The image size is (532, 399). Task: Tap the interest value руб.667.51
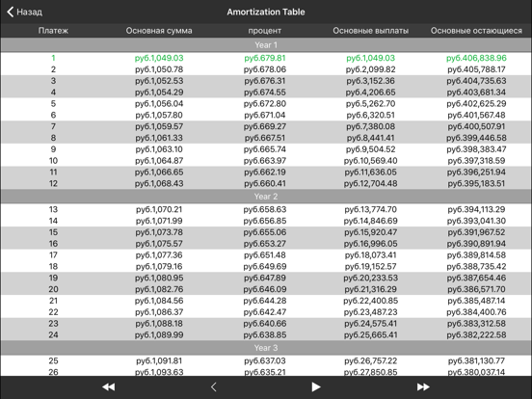point(265,138)
